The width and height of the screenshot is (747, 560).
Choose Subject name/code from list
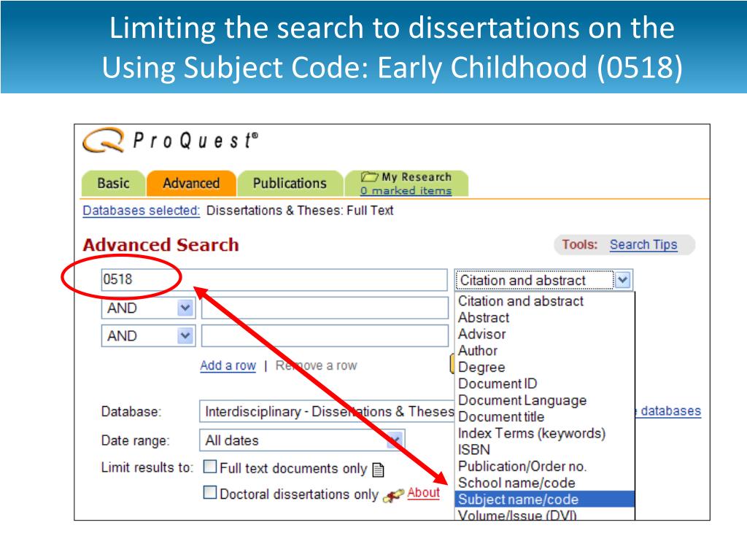(544, 499)
